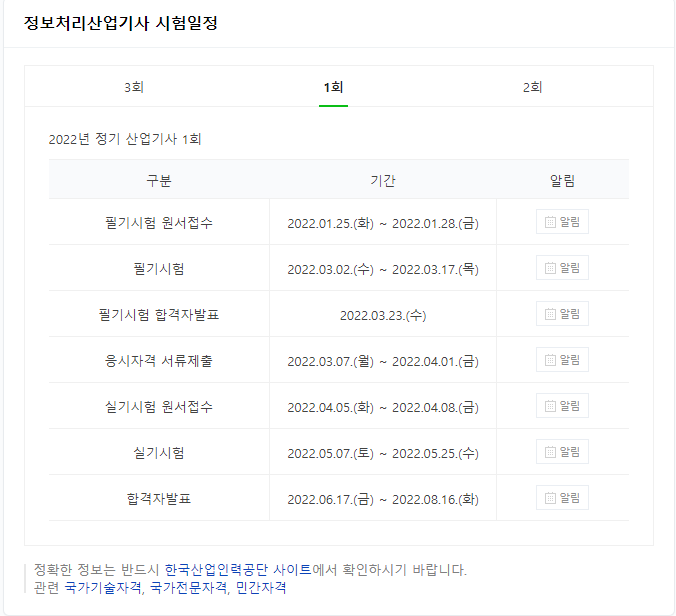Click the 실기시험 원서접수 label
Viewport: 676px width, 616px height.
click(159, 406)
